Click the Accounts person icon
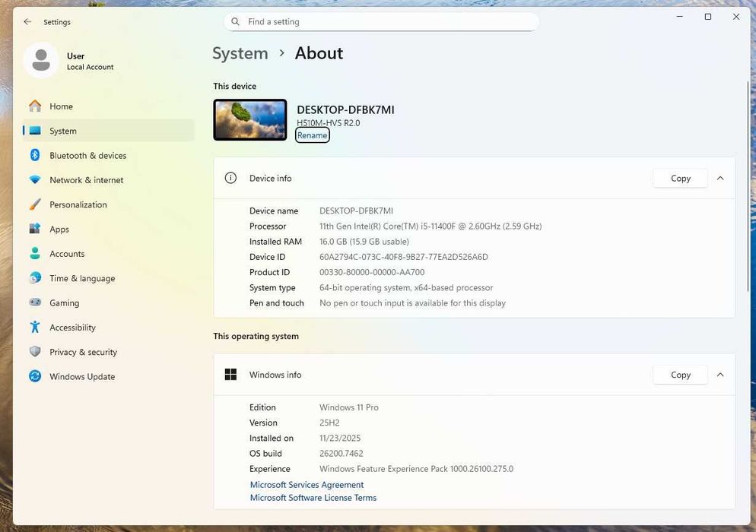The width and height of the screenshot is (756, 532). point(35,254)
